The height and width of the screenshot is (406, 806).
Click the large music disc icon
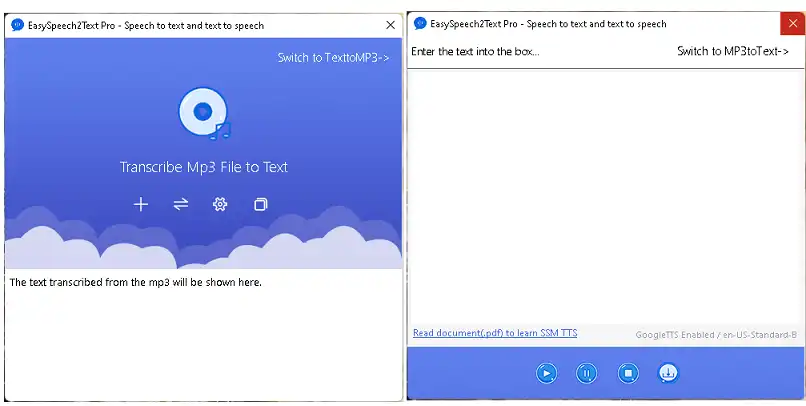204,113
